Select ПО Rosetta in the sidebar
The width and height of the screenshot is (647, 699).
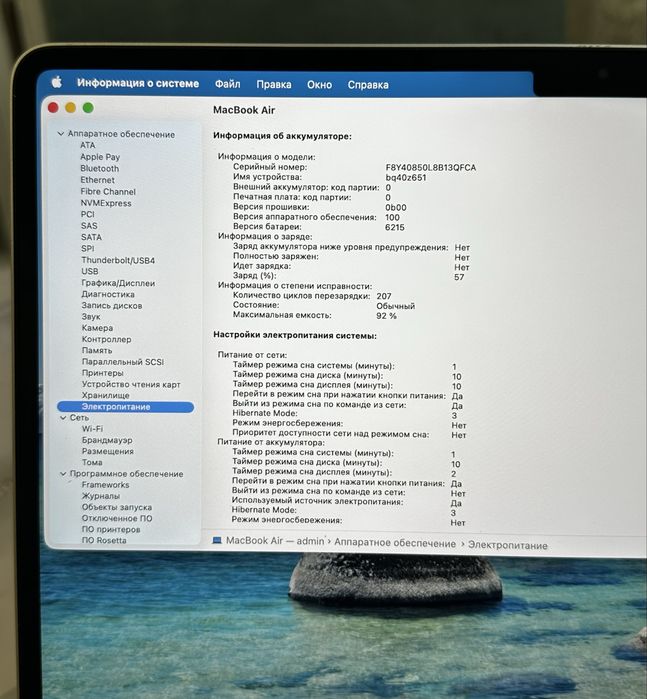tap(104, 540)
